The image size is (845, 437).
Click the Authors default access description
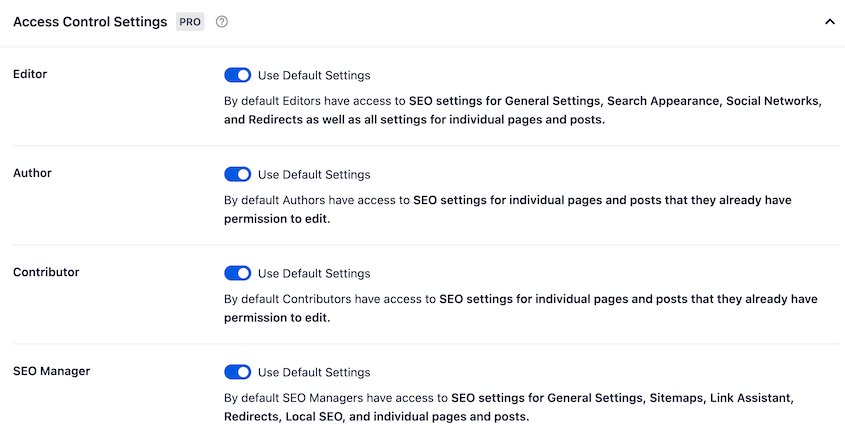pyautogui.click(x=507, y=209)
